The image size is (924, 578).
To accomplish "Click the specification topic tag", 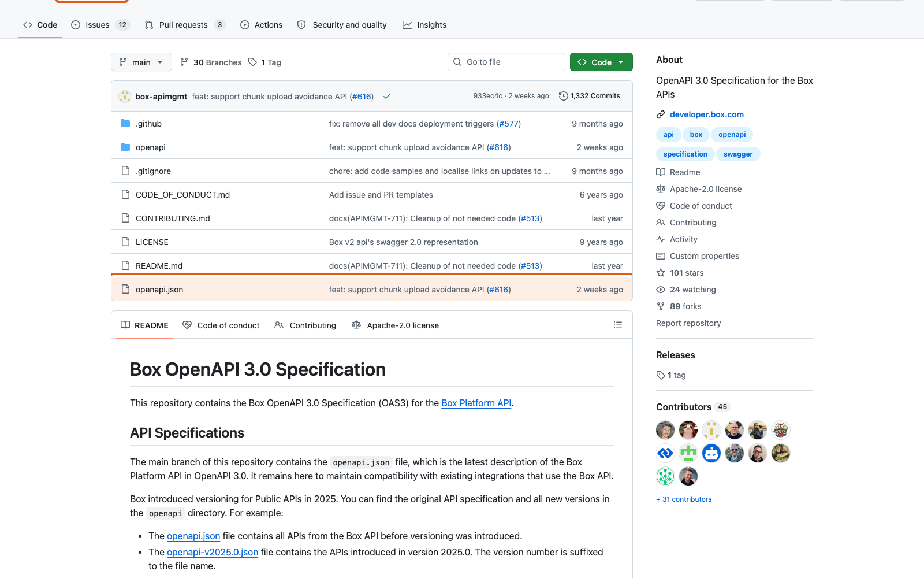I will 685,154.
